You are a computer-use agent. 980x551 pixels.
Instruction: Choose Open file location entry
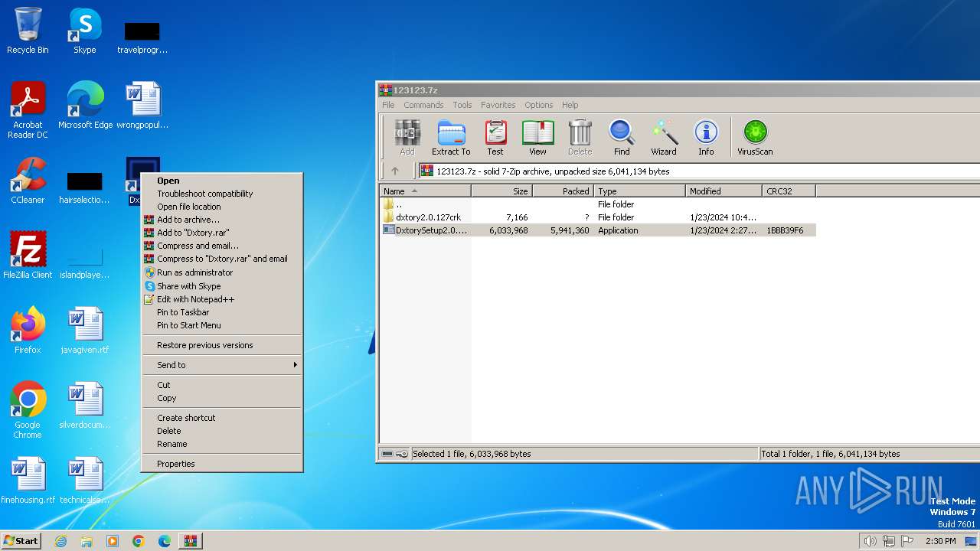coord(223,207)
